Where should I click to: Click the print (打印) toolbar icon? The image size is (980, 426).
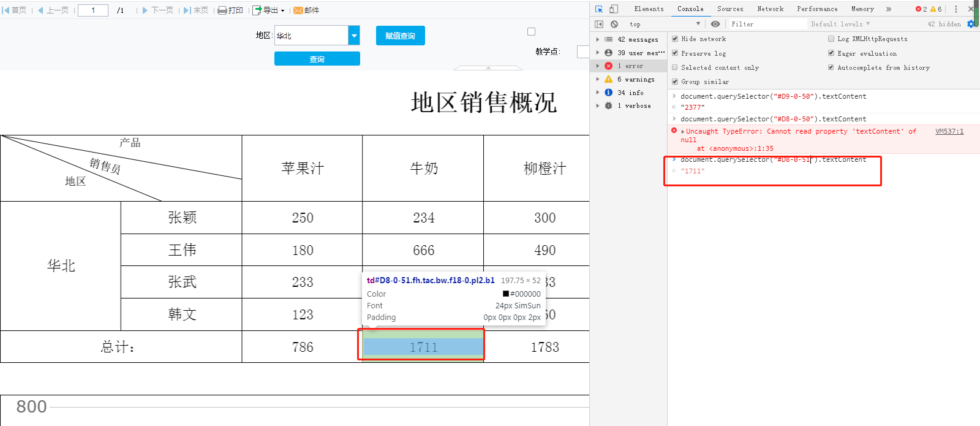230,10
